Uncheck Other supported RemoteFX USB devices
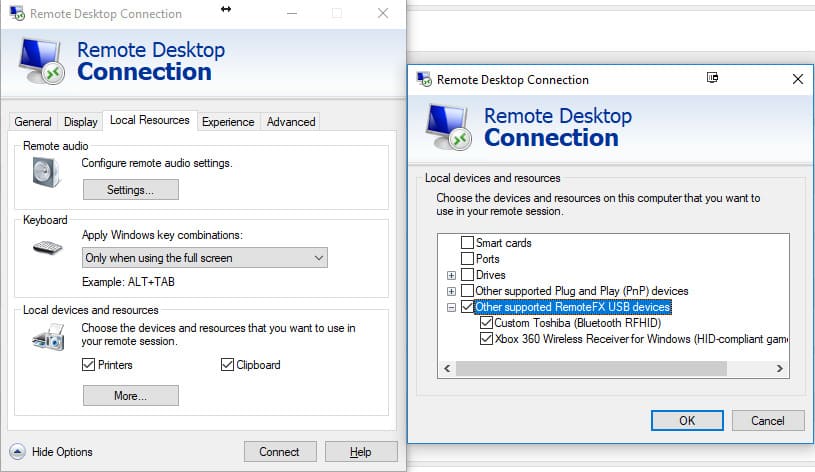This screenshot has height=472, width=815. pos(467,307)
